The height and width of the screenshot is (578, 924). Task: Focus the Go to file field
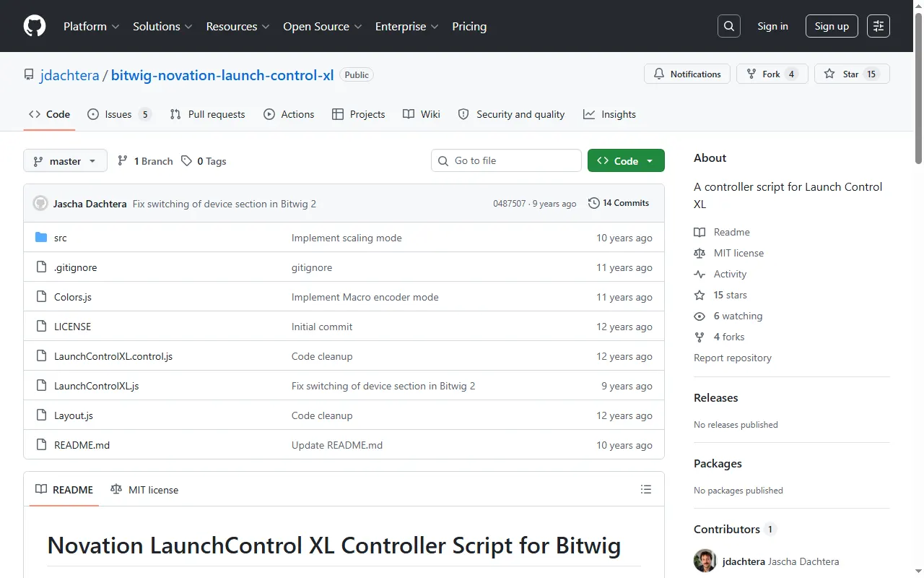coord(506,160)
